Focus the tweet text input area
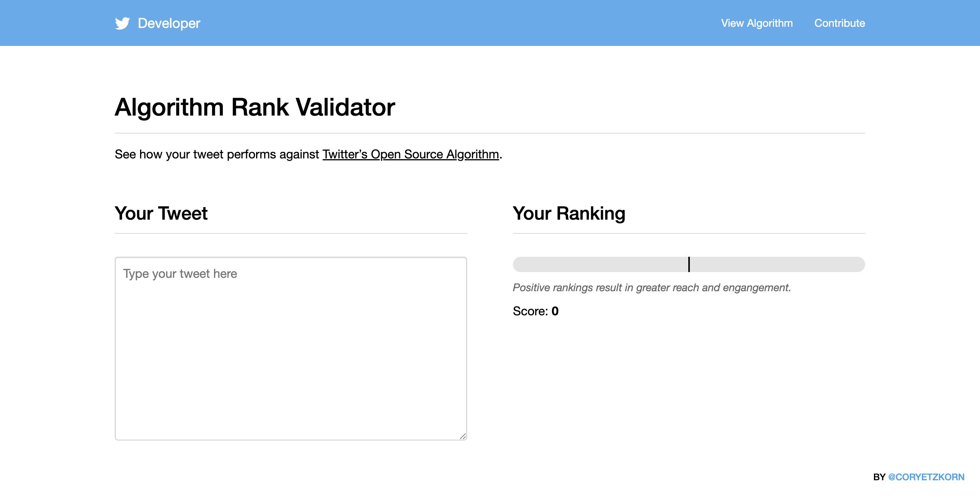This screenshot has height=499, width=980. click(x=291, y=348)
